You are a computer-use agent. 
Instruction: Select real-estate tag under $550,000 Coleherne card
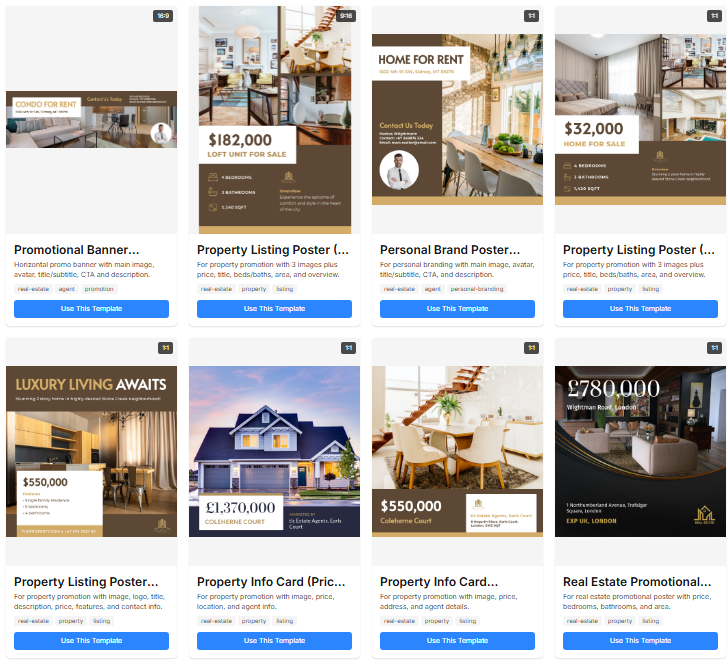[x=399, y=621]
